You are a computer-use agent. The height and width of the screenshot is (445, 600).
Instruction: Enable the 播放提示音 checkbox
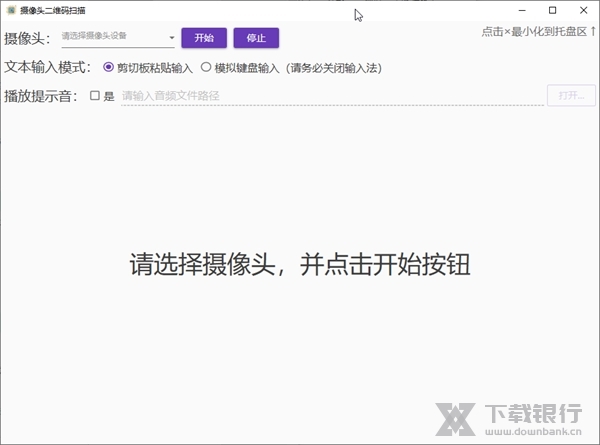point(95,95)
